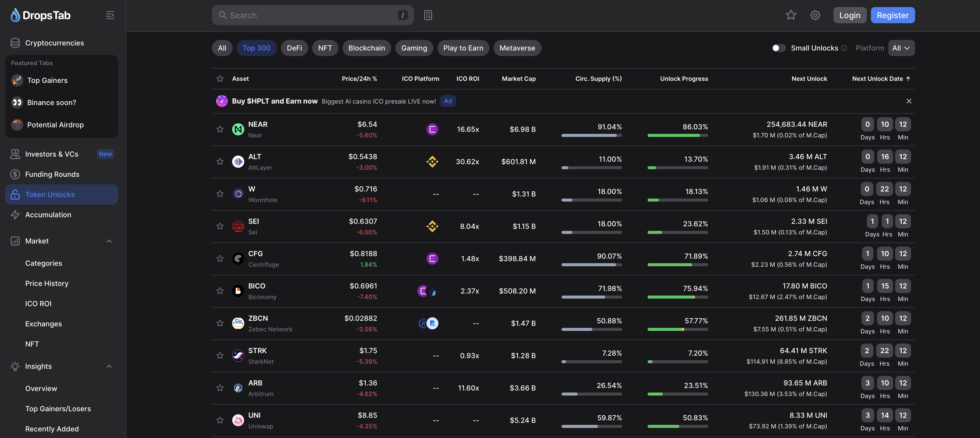980x438 pixels.
Task: Click the StarkNet coin logo
Action: (238, 356)
